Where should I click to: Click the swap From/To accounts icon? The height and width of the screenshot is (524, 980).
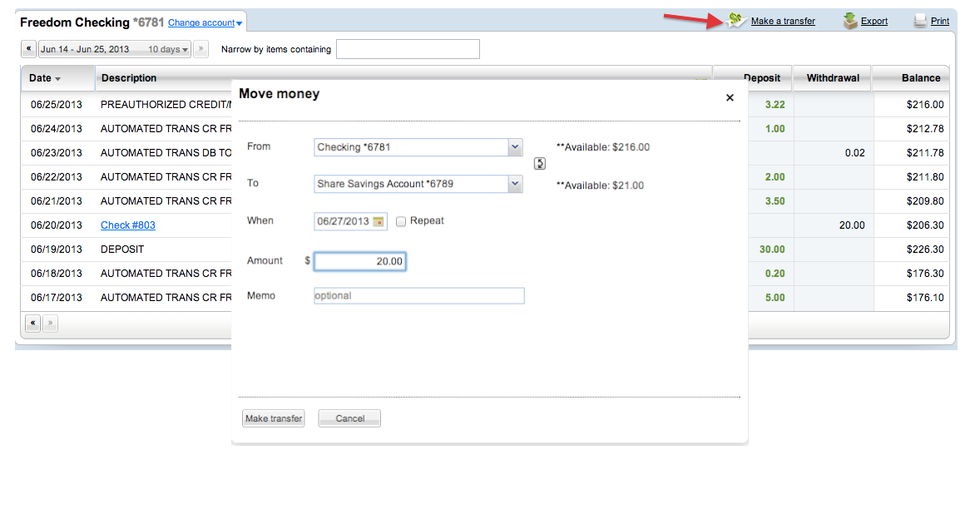(x=540, y=164)
